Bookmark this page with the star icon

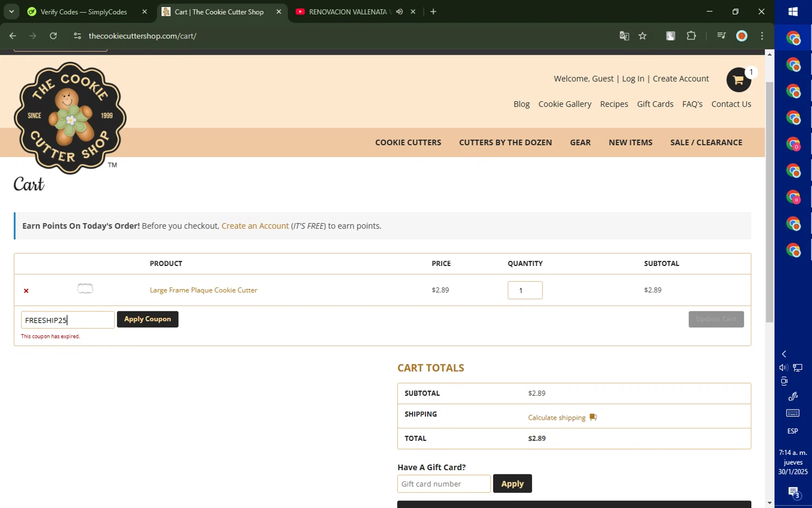tap(643, 36)
